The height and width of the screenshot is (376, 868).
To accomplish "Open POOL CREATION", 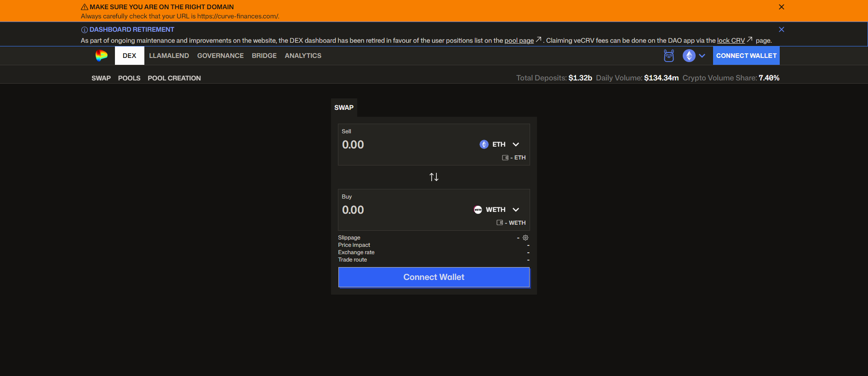I will pyautogui.click(x=174, y=78).
